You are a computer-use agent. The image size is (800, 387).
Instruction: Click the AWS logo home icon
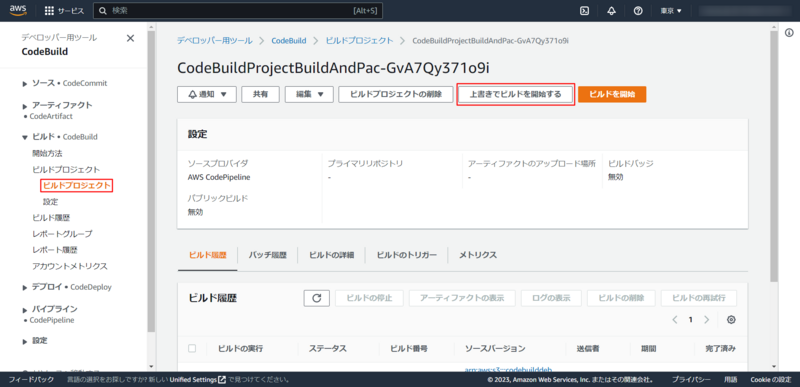click(18, 10)
